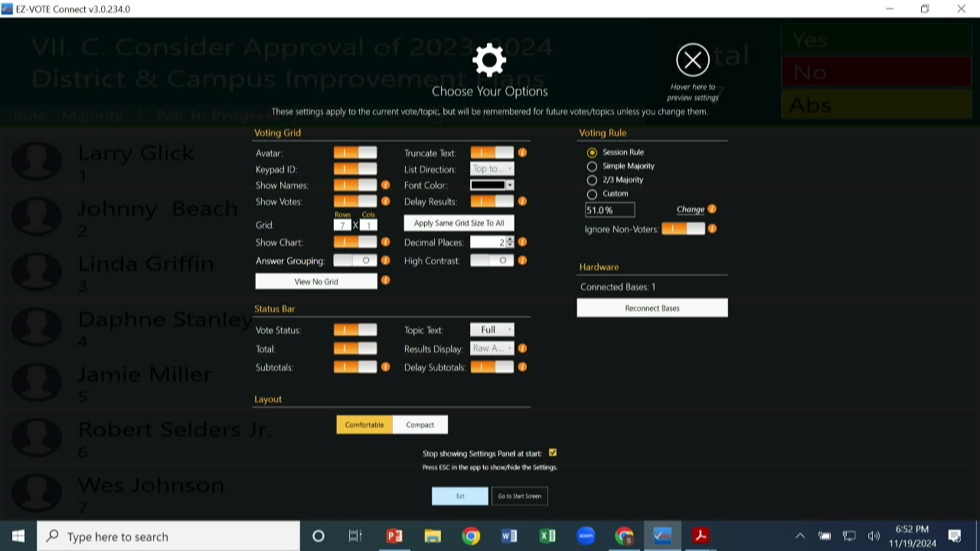Enable the Answer Grouping toggle
Screen dimensions: 980x551
(x=355, y=260)
